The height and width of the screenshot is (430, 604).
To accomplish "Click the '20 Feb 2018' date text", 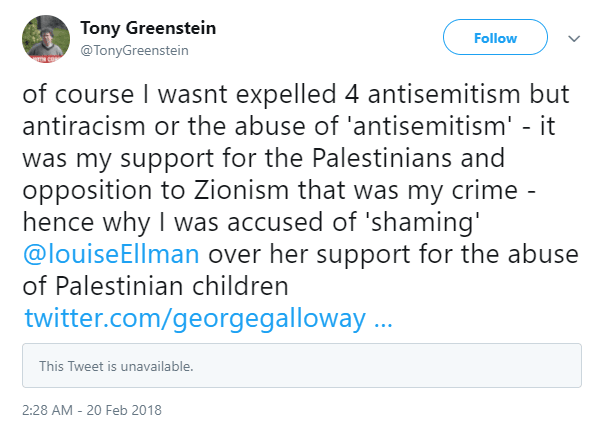I will (124, 410).
